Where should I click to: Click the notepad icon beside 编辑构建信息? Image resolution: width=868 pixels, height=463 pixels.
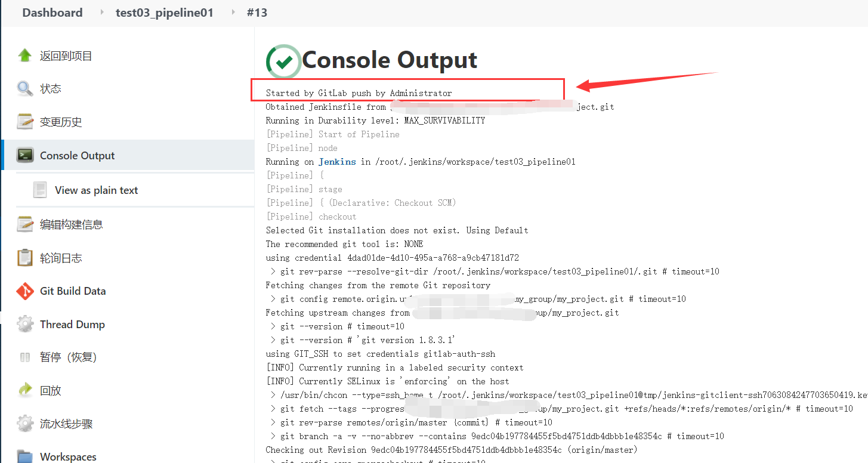tap(24, 224)
